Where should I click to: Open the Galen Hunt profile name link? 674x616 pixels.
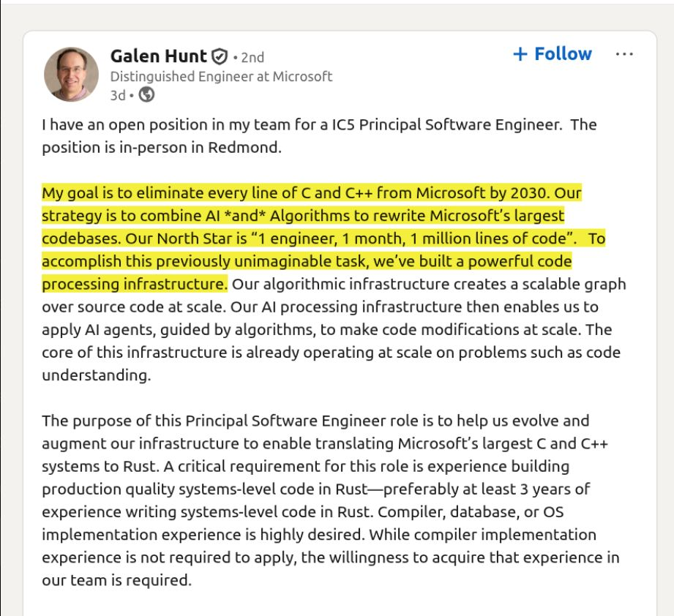(x=158, y=56)
